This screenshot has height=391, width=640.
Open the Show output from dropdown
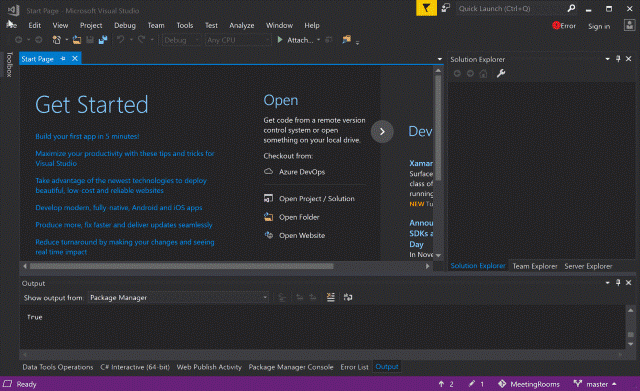point(179,298)
